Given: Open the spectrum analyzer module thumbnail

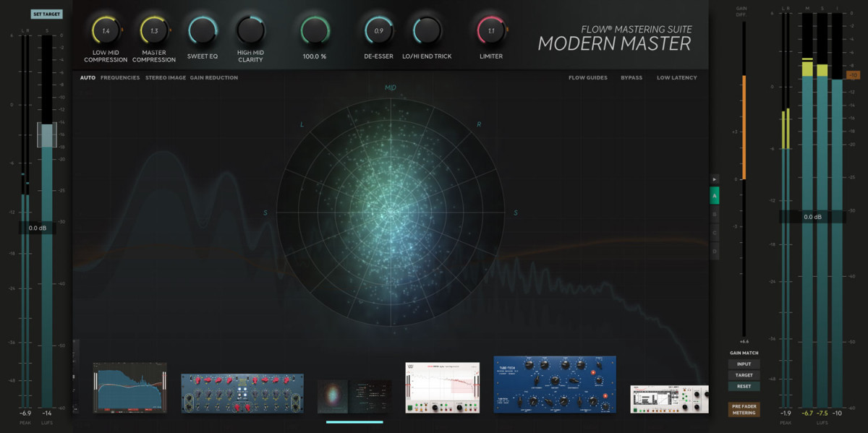Looking at the screenshot, I should 130,387.
